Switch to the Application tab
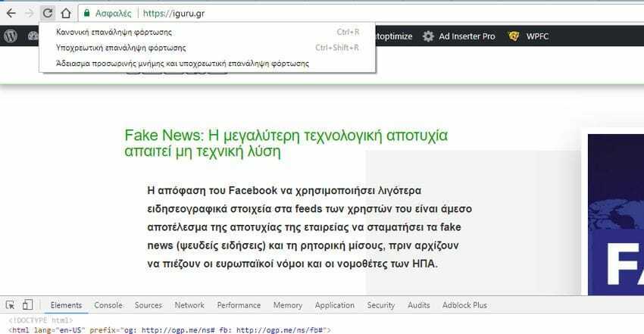644x334 pixels. (334, 305)
